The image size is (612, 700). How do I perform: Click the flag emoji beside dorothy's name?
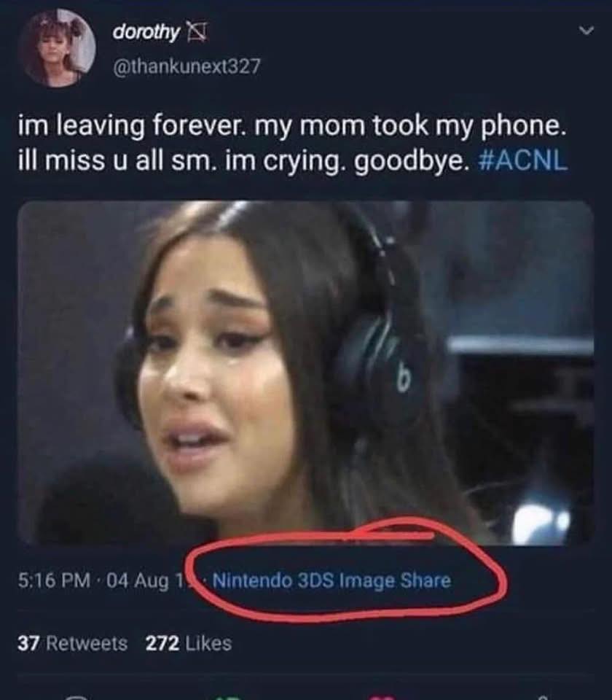pos(195,31)
